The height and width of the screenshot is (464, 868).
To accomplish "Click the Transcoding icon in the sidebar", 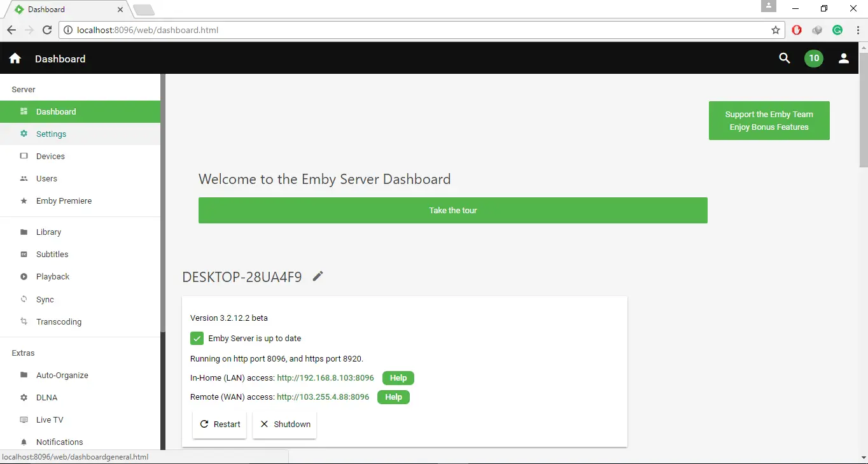I will point(24,321).
